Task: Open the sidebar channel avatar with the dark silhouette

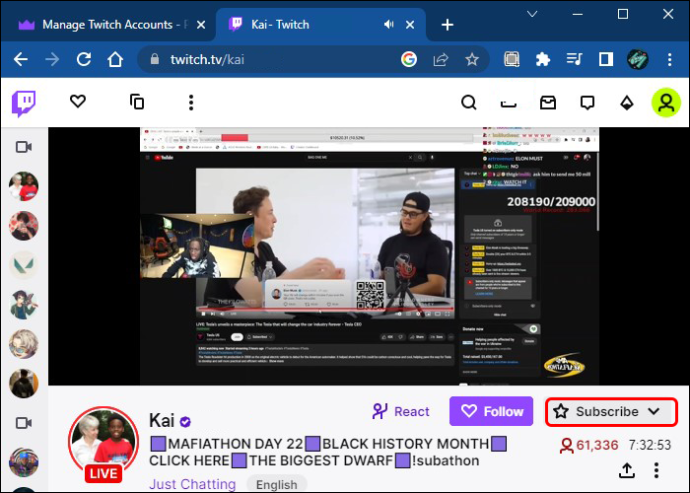Action: pos(24,383)
